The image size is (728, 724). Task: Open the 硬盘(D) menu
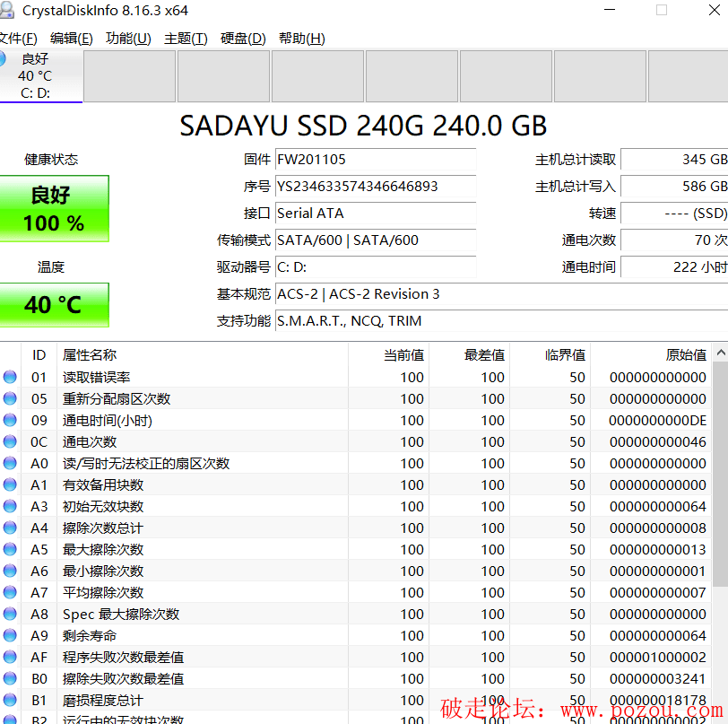pos(243,38)
